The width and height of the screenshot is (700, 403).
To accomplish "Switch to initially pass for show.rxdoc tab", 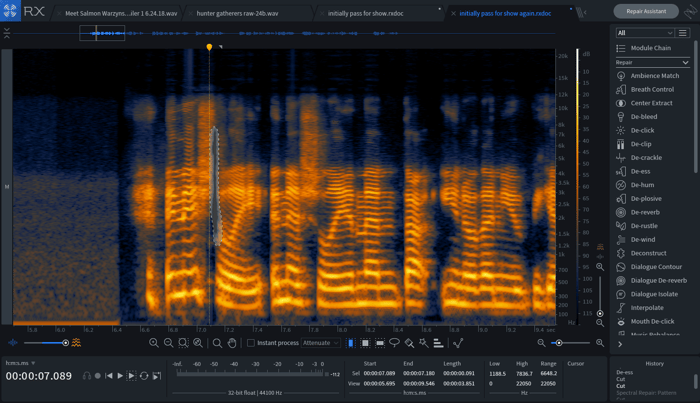I will point(366,13).
